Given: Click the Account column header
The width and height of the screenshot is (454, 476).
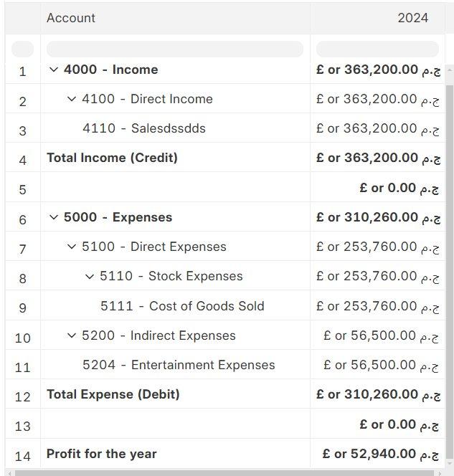Looking at the screenshot, I should (x=71, y=18).
